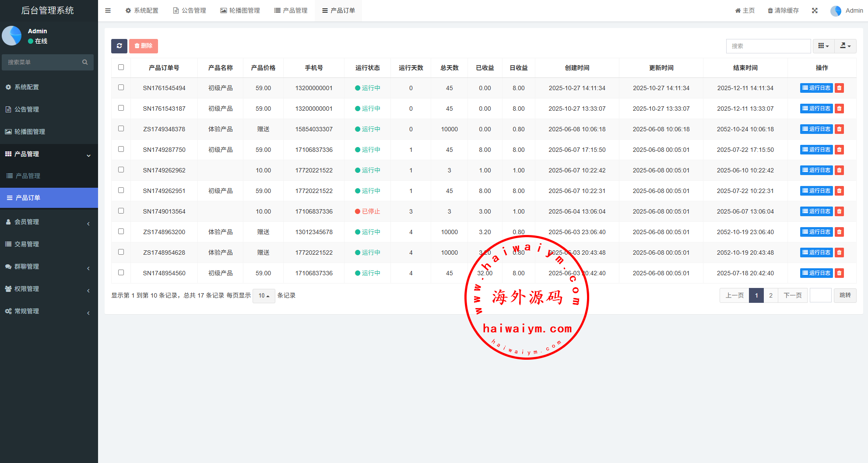The image size is (868, 463).
Task: Delete order SN1761545494 via red trash icon
Action: tap(839, 88)
